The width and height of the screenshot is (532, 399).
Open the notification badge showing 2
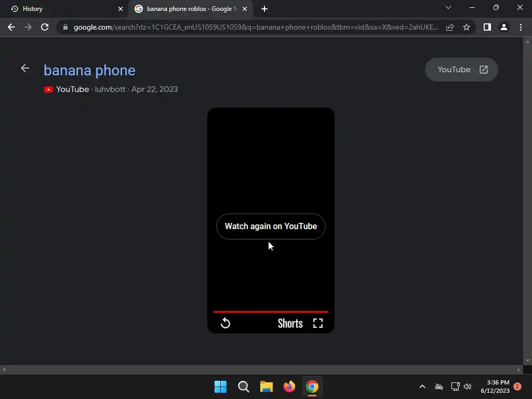pos(517,387)
